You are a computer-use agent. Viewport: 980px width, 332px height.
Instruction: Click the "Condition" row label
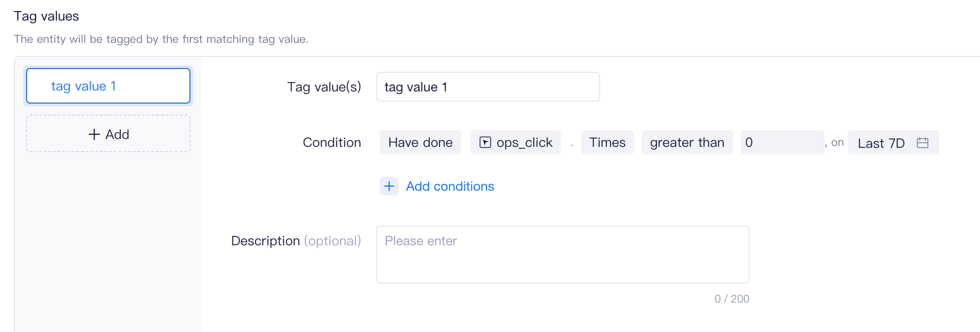click(332, 142)
